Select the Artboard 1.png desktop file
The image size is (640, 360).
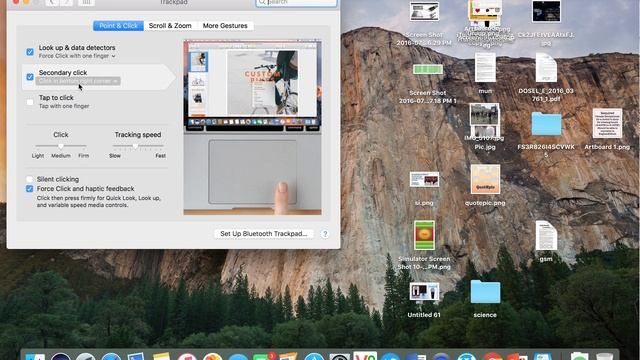click(607, 129)
